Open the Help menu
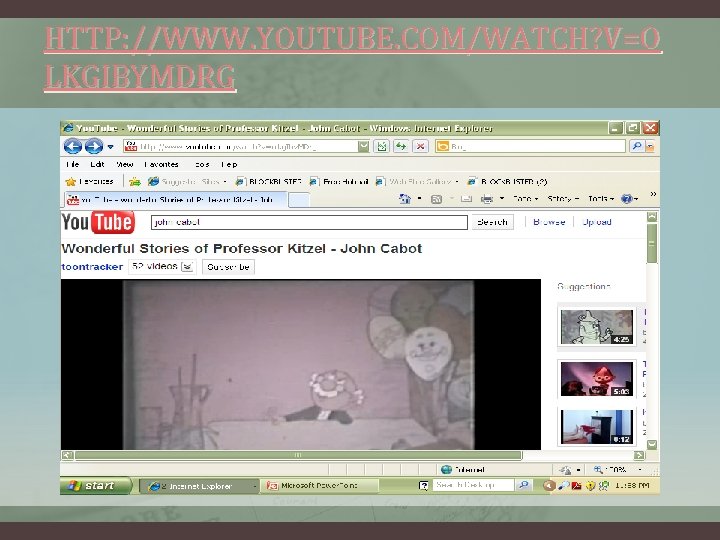Image resolution: width=720 pixels, height=540 pixels. tap(229, 164)
